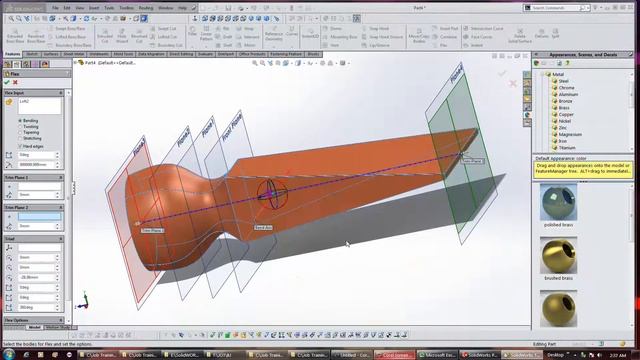Select the Bending radio option

pos(20,121)
